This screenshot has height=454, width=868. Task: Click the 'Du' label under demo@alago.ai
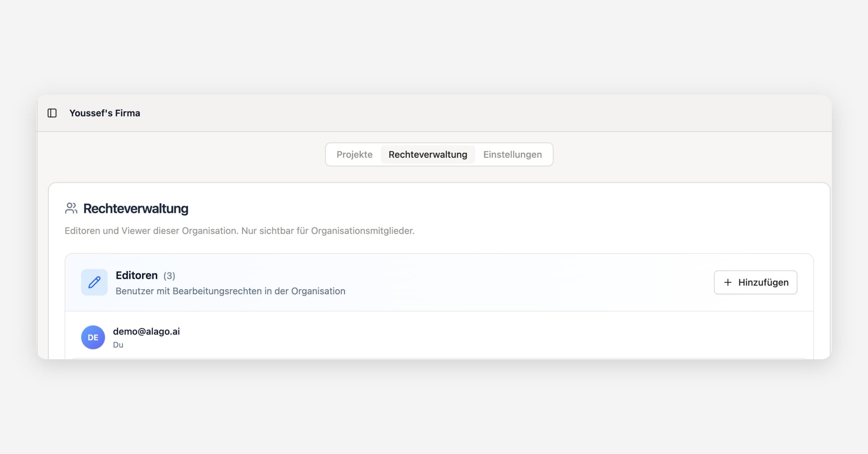click(x=118, y=345)
